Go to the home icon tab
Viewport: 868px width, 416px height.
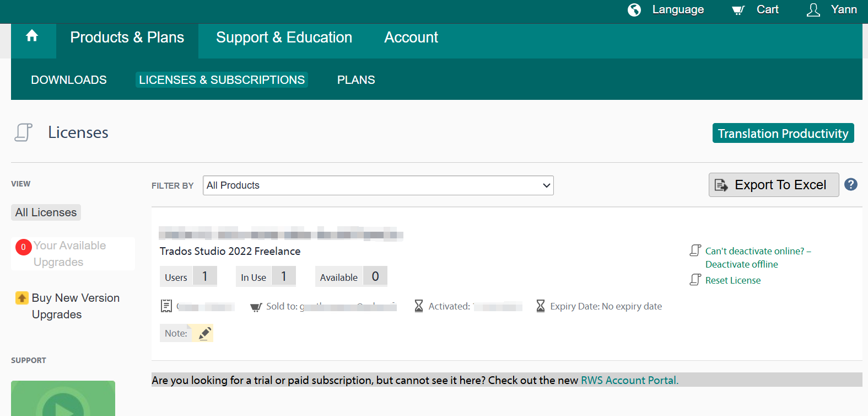32,36
